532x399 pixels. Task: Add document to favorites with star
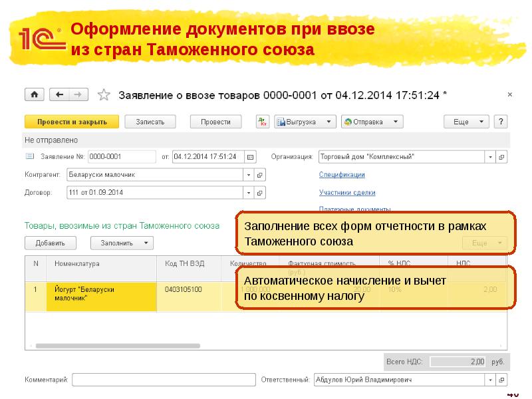coord(104,95)
